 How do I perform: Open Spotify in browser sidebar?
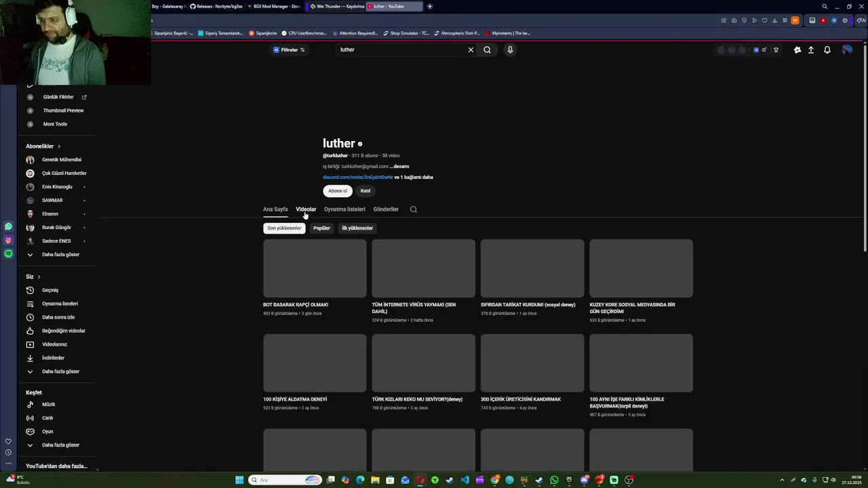[8, 253]
